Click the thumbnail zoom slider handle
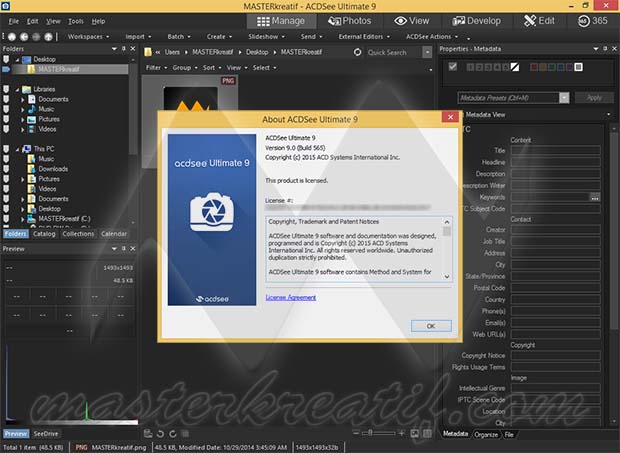Screen dimensions: 620x453 (x=370, y=433)
